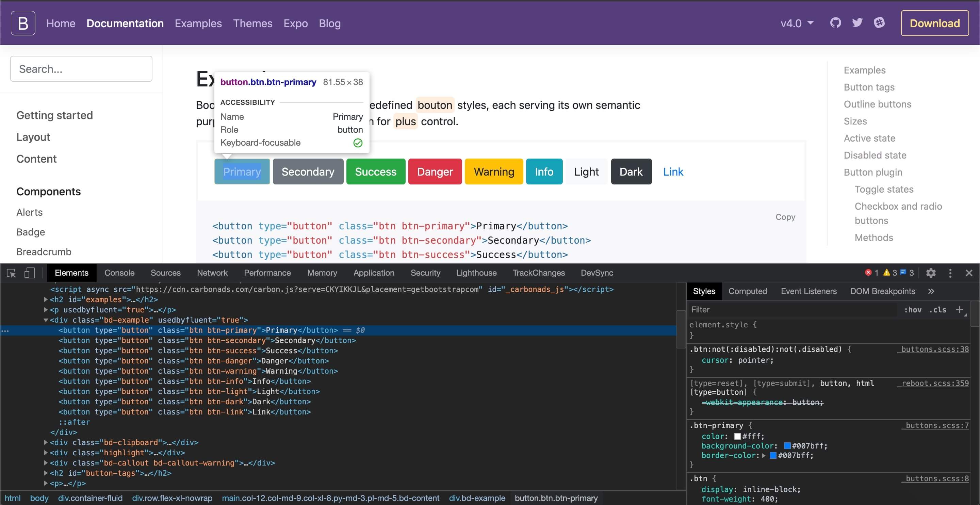Open the Examples nav link
980x505 pixels.
198,23
